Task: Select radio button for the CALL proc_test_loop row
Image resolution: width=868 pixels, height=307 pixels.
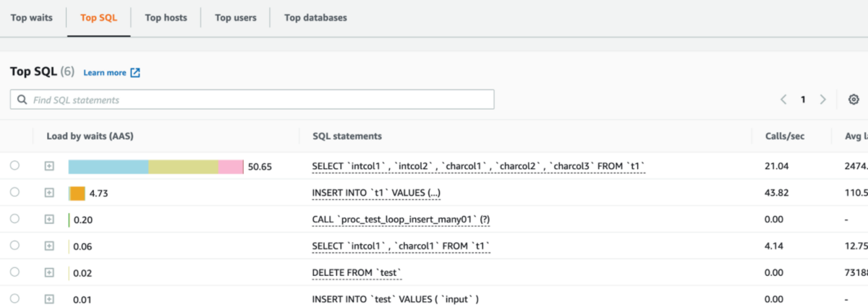Action: click(15, 219)
